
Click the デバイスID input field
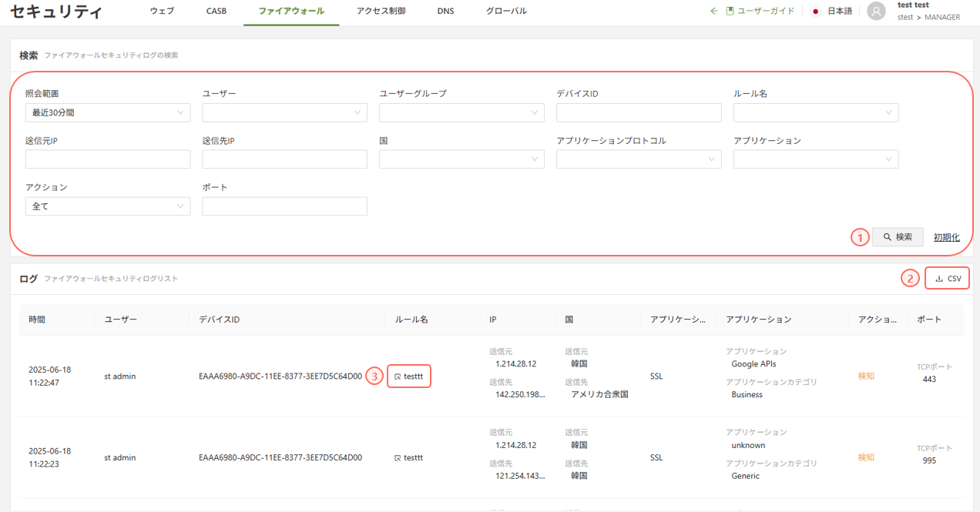pos(639,112)
